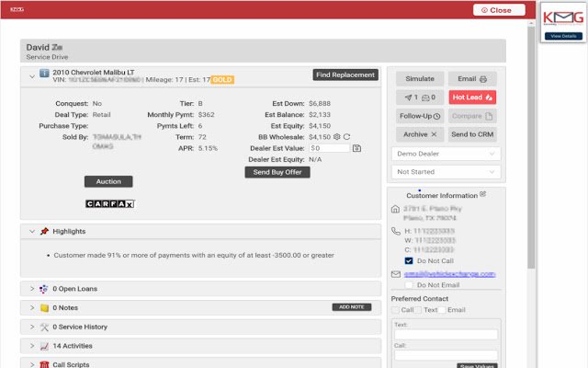The width and height of the screenshot is (588, 368).
Task: Click the Email print button
Action: point(472,79)
